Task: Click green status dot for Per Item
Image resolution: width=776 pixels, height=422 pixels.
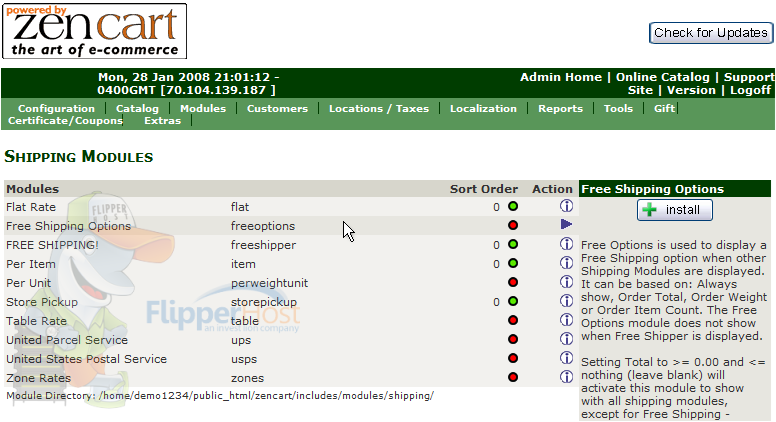Action: pyautogui.click(x=513, y=263)
